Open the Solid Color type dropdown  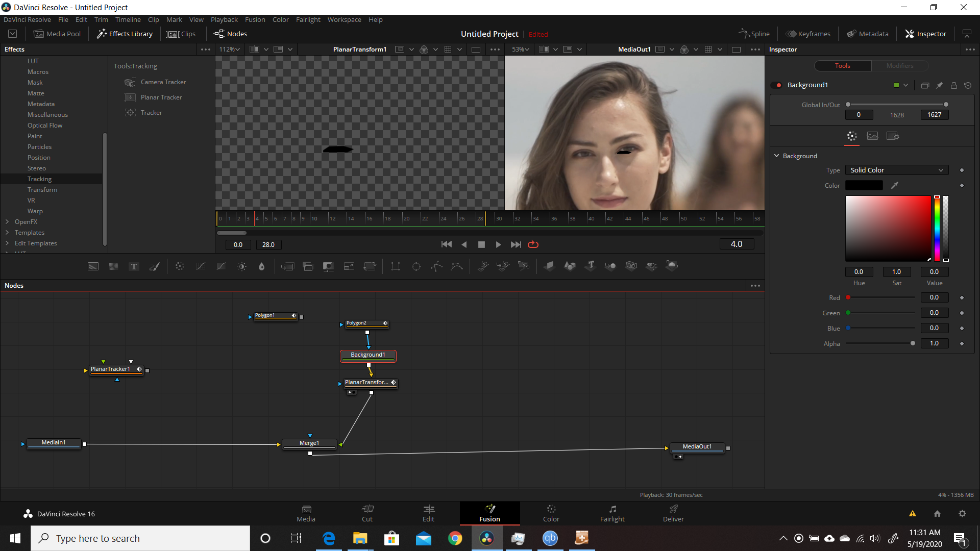pos(896,170)
